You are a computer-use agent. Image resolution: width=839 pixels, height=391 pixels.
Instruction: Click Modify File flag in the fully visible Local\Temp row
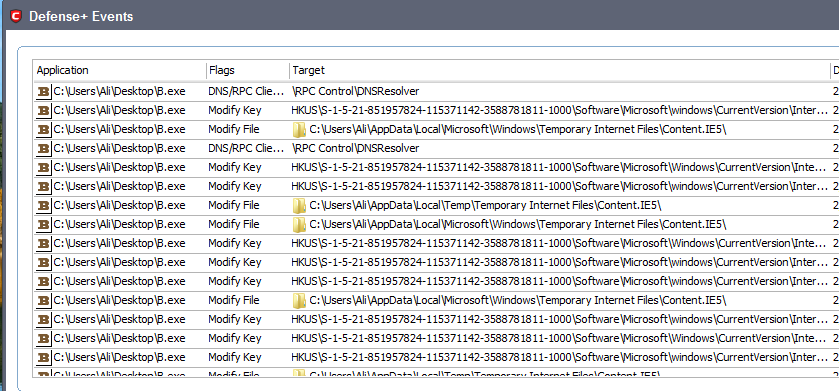pyautogui.click(x=234, y=205)
